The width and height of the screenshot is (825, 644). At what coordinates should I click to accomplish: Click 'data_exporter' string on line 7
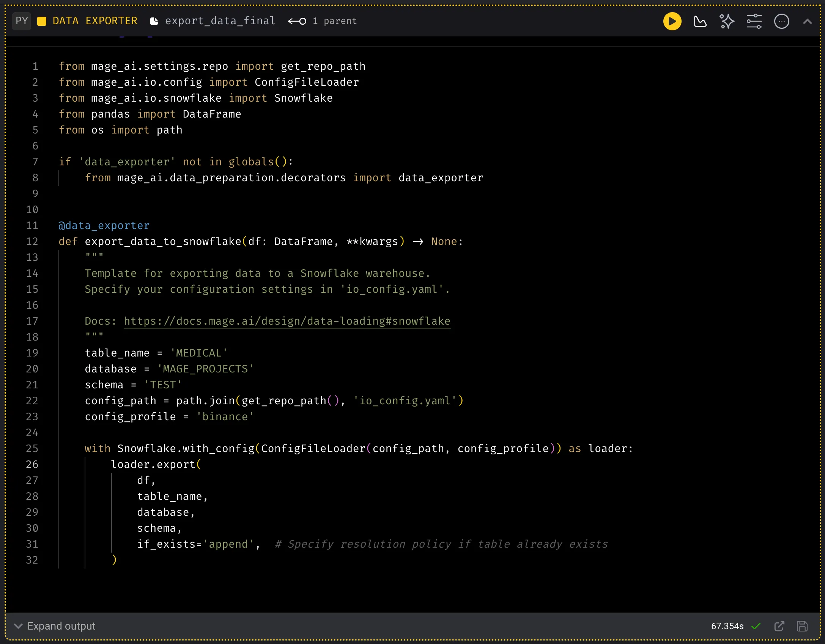click(127, 162)
